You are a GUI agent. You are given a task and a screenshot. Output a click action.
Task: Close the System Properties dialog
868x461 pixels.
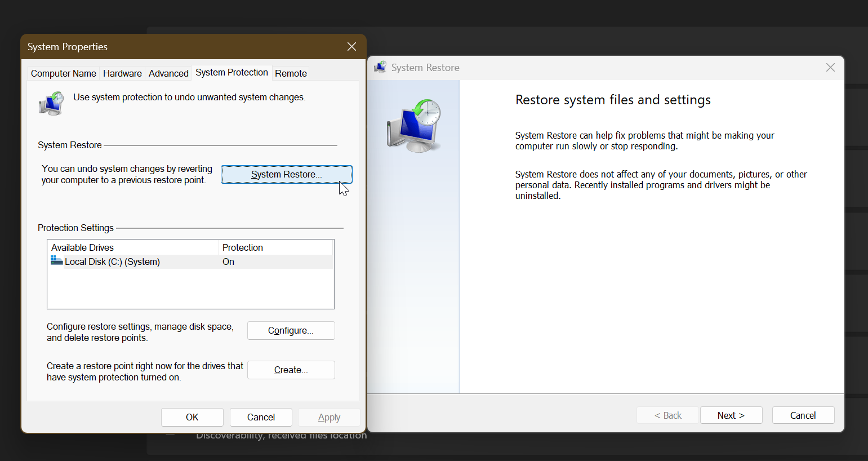click(x=351, y=47)
